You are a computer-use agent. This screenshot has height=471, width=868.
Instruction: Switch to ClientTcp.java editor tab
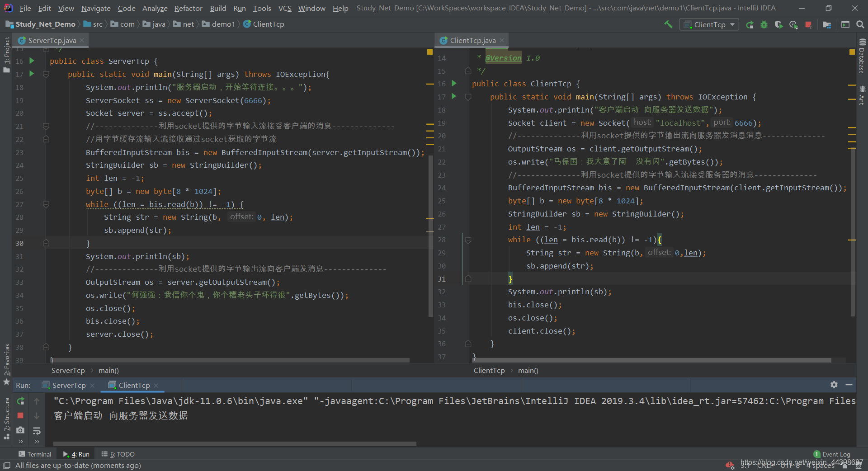(x=472, y=40)
